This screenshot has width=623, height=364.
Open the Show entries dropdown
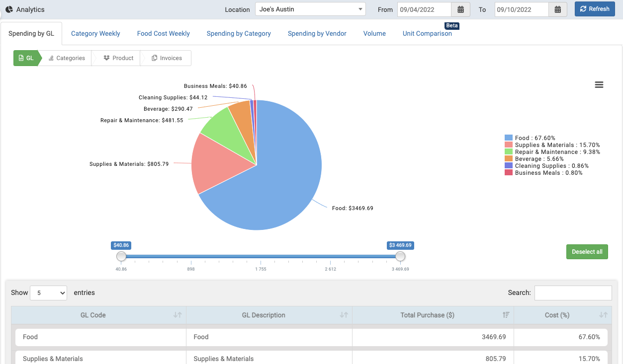[x=48, y=292]
